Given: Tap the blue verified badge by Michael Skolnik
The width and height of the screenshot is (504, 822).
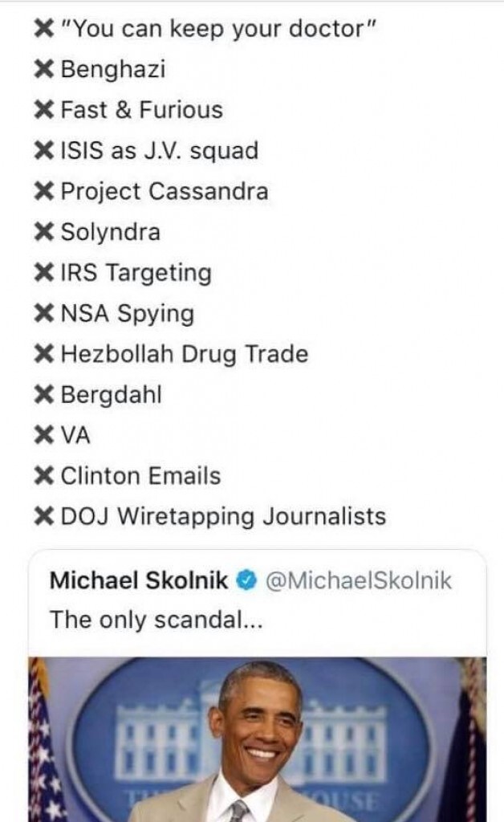Looking at the screenshot, I should (246, 581).
